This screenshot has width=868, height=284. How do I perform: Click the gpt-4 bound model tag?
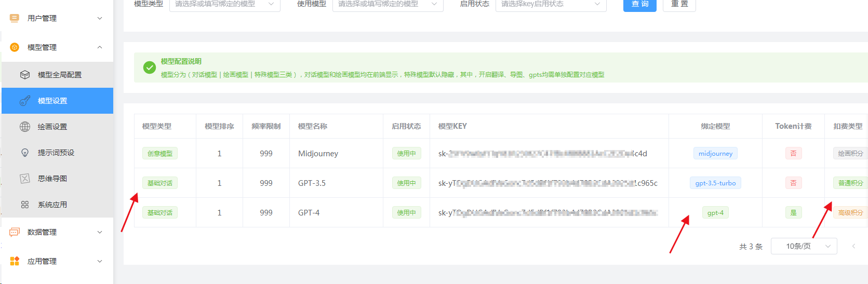coord(715,213)
